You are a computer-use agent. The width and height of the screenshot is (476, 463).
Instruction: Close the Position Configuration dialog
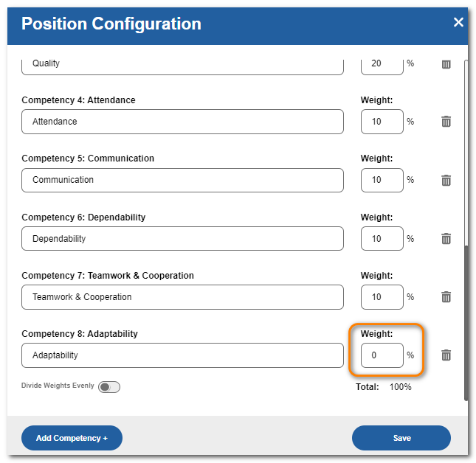click(x=458, y=23)
